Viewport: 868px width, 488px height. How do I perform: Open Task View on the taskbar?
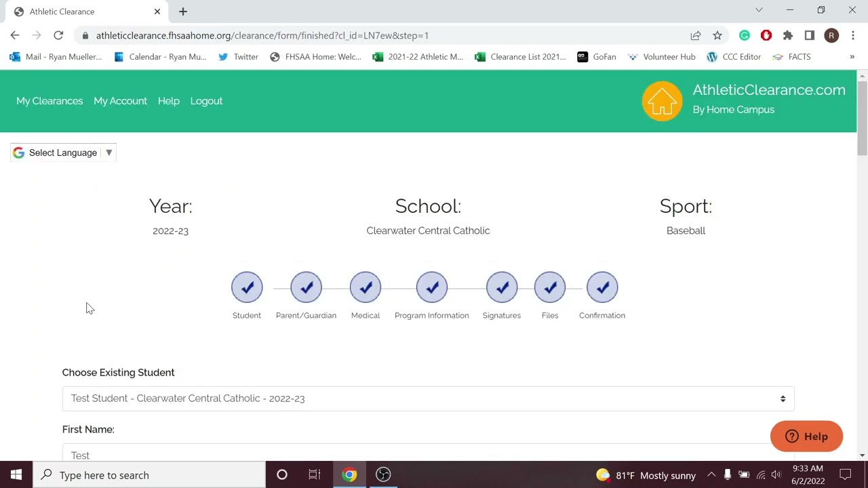(315, 475)
